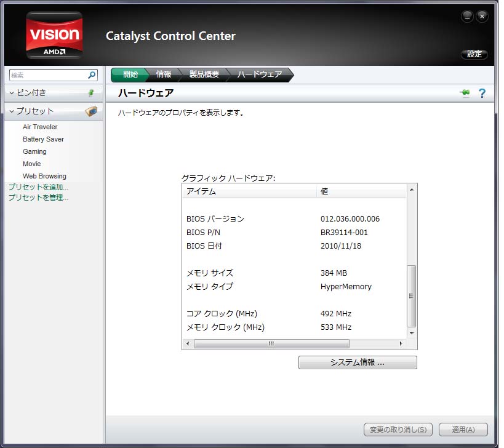Select the ハードウェア breadcrumb
This screenshot has width=504, height=448.
click(x=260, y=74)
